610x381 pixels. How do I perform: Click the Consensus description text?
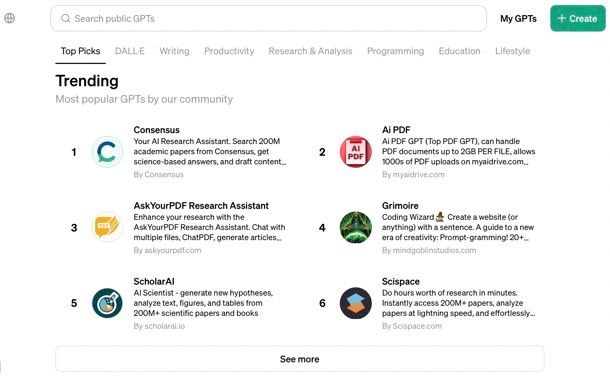[210, 151]
